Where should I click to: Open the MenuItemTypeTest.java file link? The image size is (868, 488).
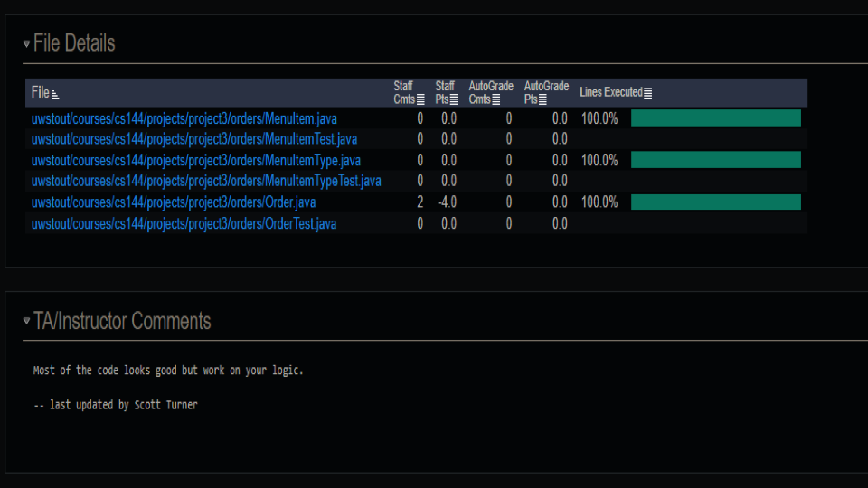(x=206, y=181)
